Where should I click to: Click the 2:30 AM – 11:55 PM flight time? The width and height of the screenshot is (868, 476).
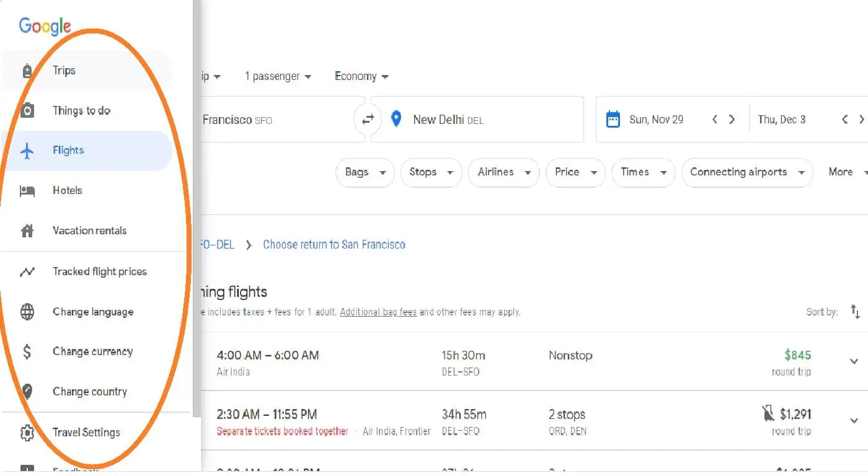(267, 414)
